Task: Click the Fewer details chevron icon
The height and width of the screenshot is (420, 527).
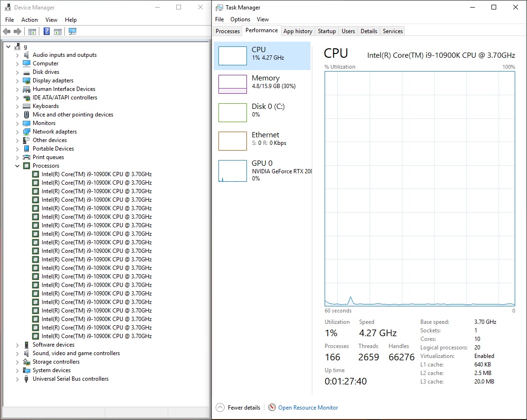Action: [220, 407]
